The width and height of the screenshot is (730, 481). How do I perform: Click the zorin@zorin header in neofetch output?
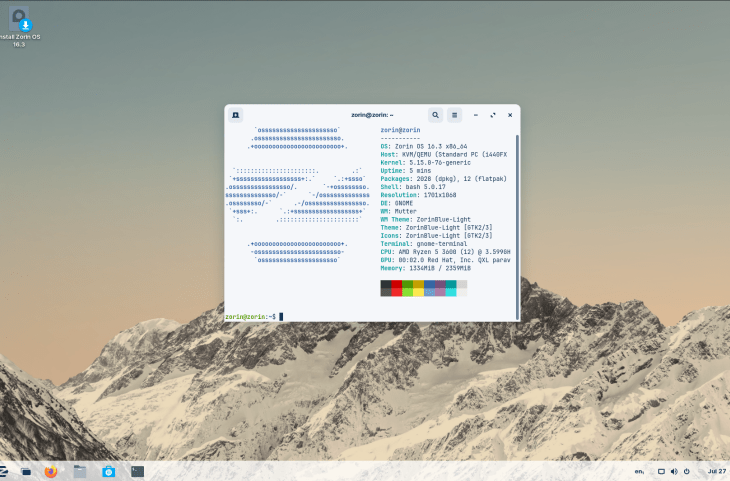point(400,130)
